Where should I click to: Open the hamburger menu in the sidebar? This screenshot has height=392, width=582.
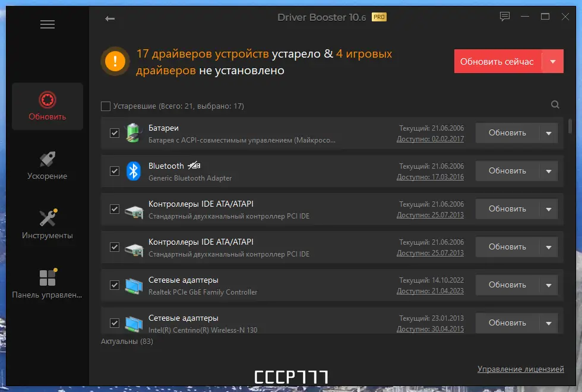(x=48, y=24)
